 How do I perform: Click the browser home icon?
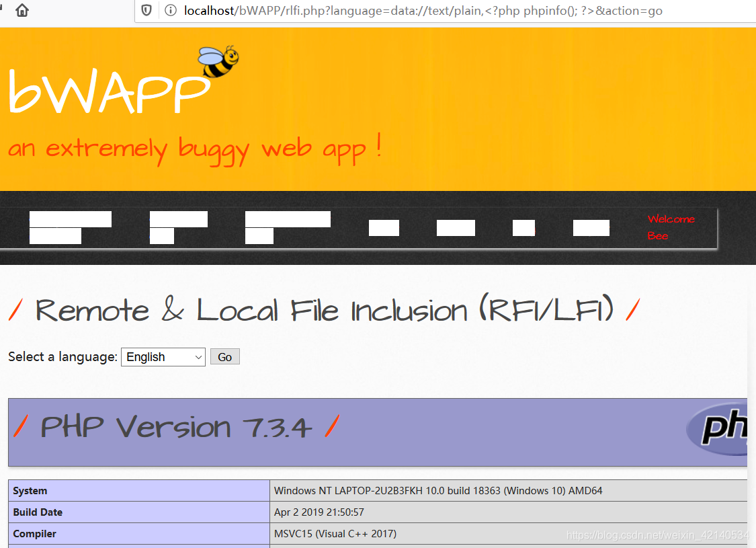[22, 10]
